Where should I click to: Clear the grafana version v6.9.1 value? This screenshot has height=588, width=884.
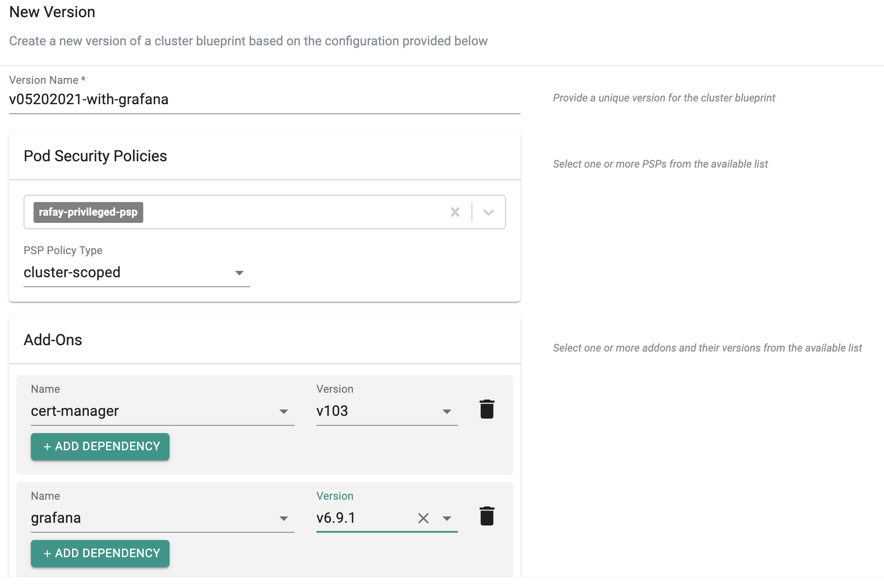[x=423, y=518]
